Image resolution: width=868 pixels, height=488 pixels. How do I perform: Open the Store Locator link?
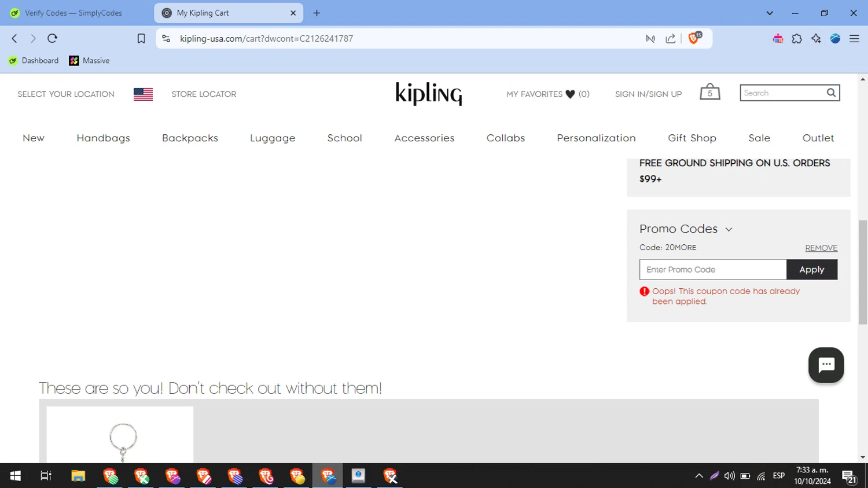(x=204, y=94)
